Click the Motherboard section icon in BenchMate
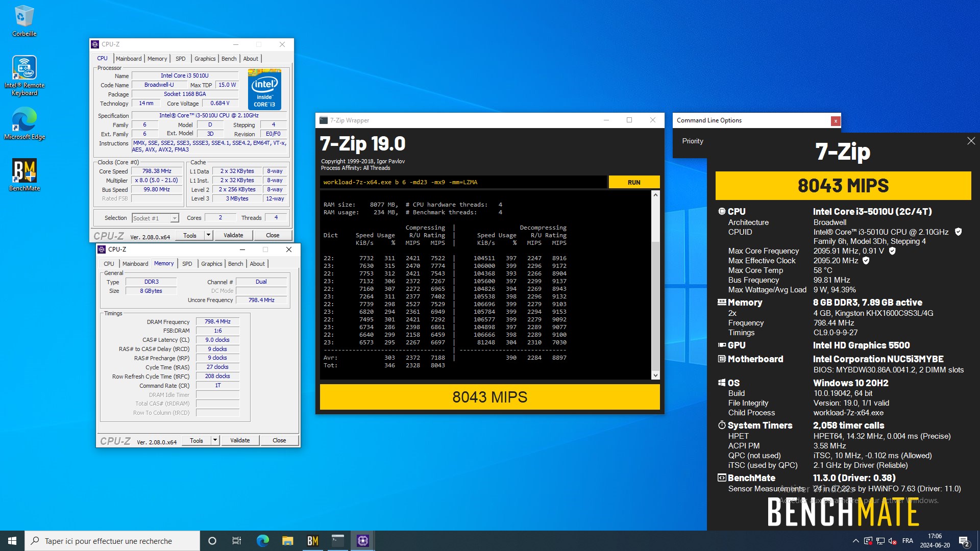The image size is (980, 551). click(722, 359)
